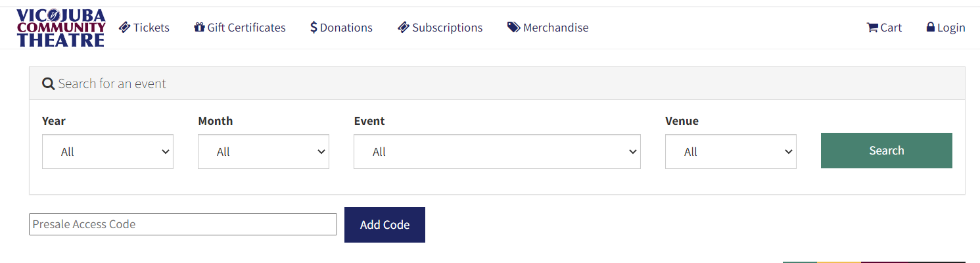Click the Vic Juba Community Theatre logo
Image resolution: width=980 pixels, height=263 pixels.
60,28
